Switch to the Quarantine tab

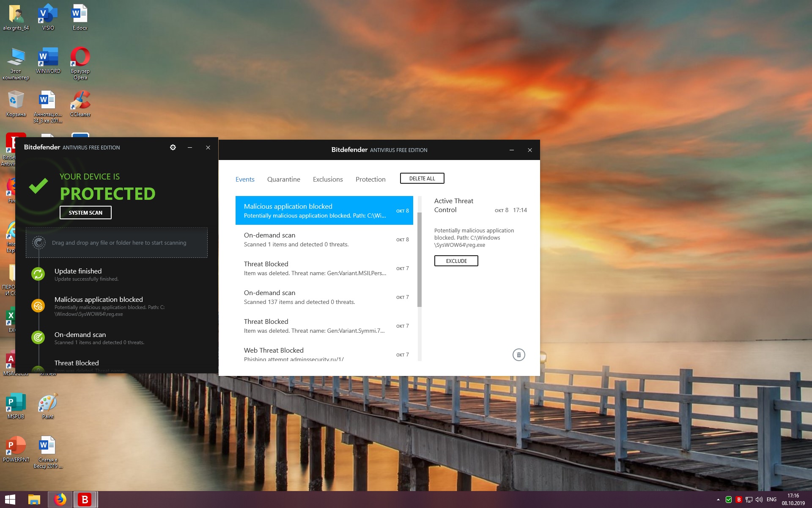(283, 179)
